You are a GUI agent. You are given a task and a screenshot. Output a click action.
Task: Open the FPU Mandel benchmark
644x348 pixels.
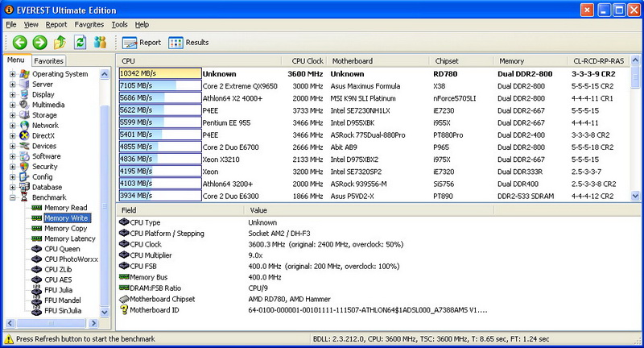tap(63, 300)
